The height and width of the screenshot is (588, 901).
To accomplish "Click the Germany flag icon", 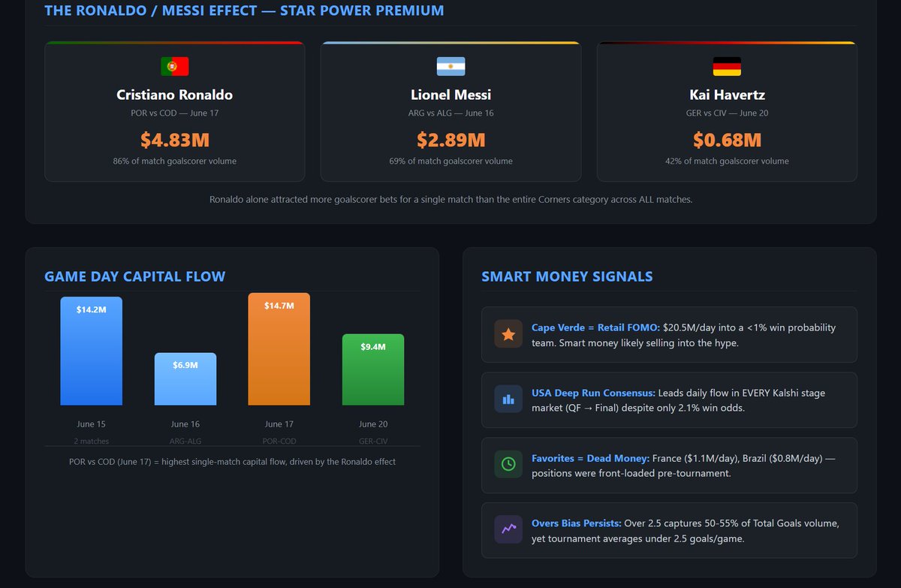I will 727,67.
